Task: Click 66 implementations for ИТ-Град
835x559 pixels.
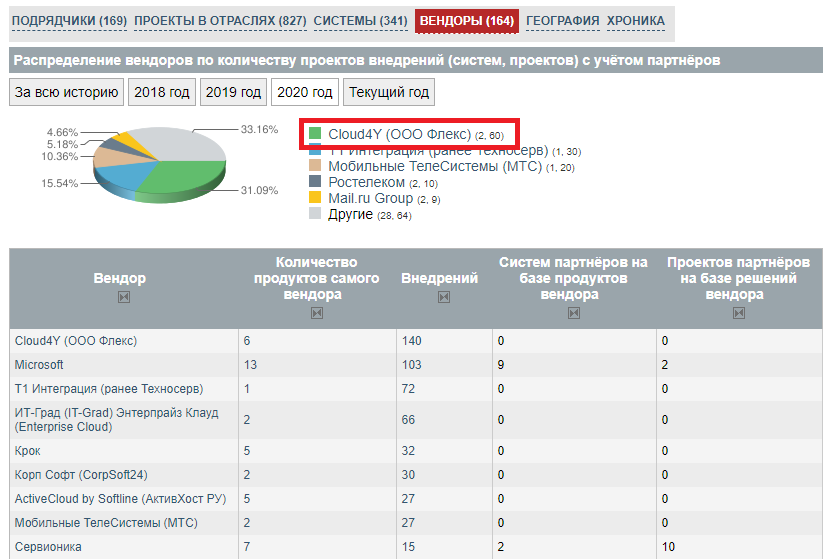Action: [408, 420]
